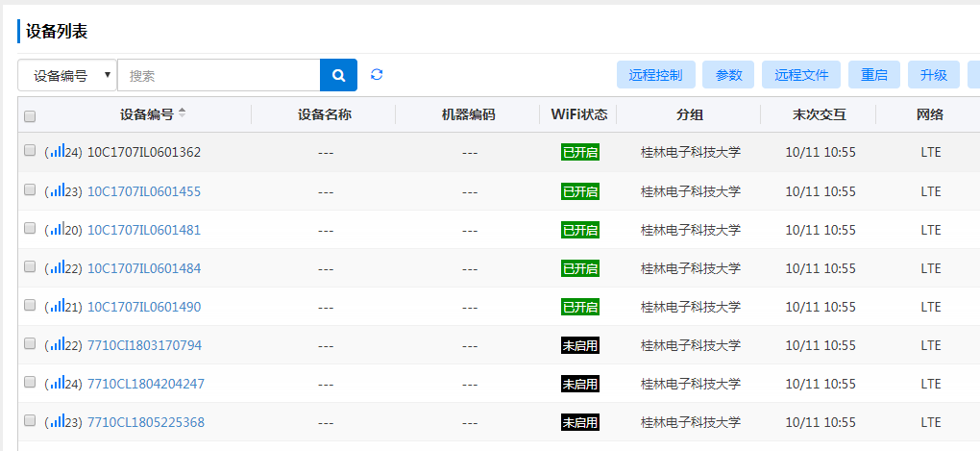The height and width of the screenshot is (451, 980).
Task: Toggle the select-all checkbox in table header
Action: click(x=30, y=116)
